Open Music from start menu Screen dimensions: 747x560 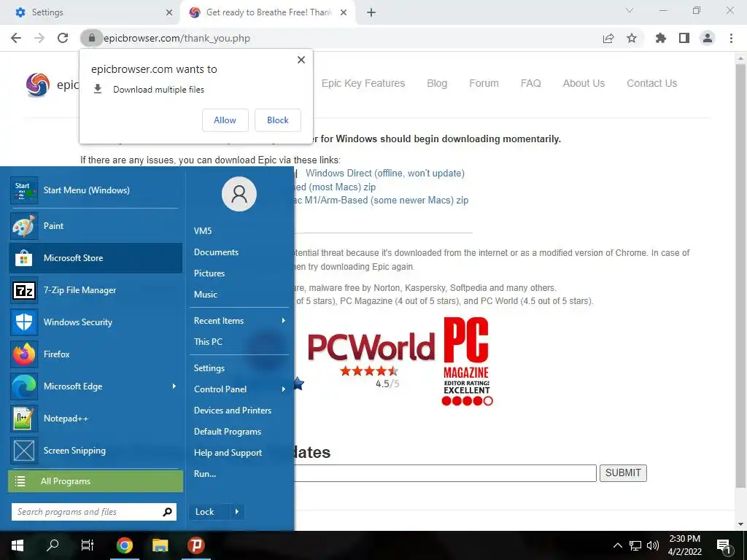pos(206,295)
